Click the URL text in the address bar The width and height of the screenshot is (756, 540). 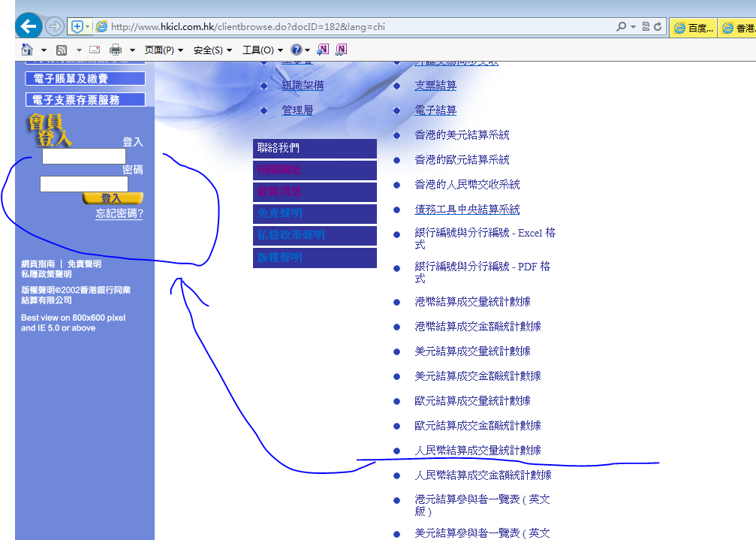point(248,26)
